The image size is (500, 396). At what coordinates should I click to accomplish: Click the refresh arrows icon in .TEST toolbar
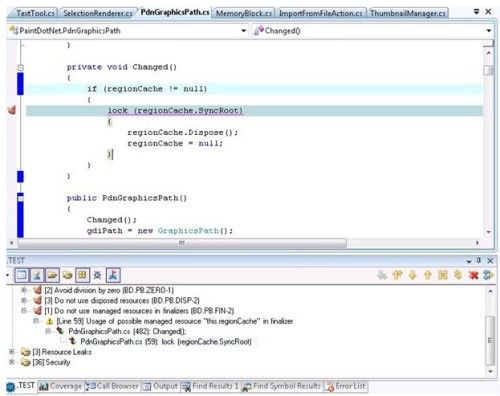tap(488, 275)
